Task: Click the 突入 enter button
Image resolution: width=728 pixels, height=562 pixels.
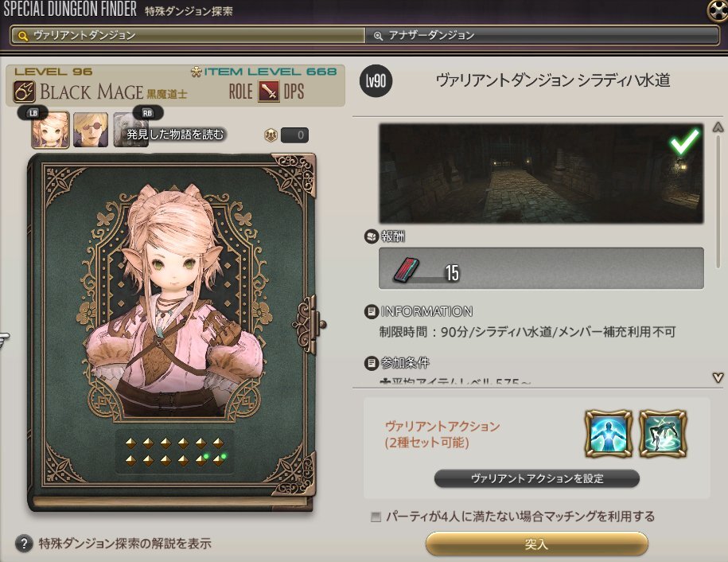Action: point(537,544)
